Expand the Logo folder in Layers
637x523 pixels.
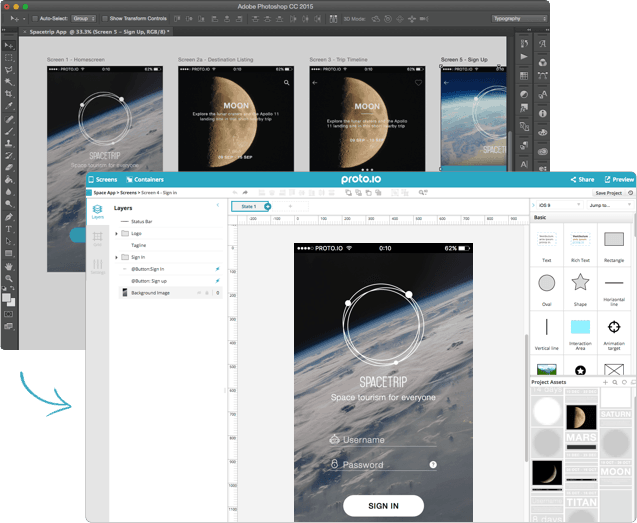click(x=117, y=234)
